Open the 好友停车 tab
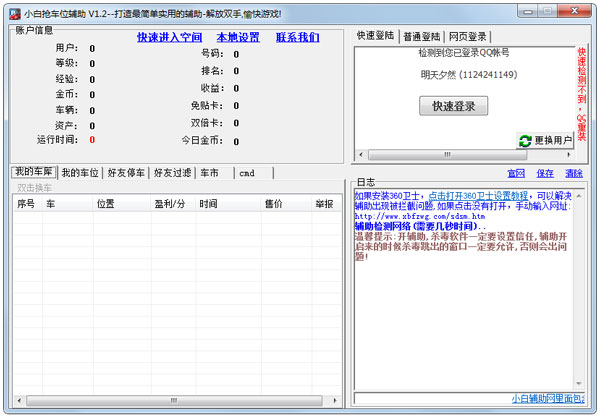This screenshot has height=416, width=600. tap(126, 173)
